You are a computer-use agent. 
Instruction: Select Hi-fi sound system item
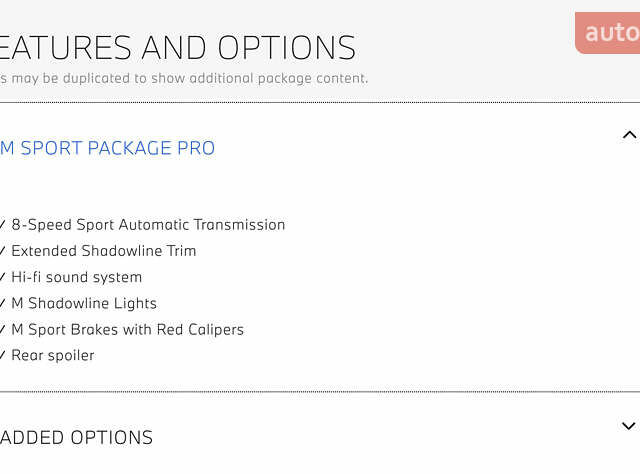[x=77, y=277]
